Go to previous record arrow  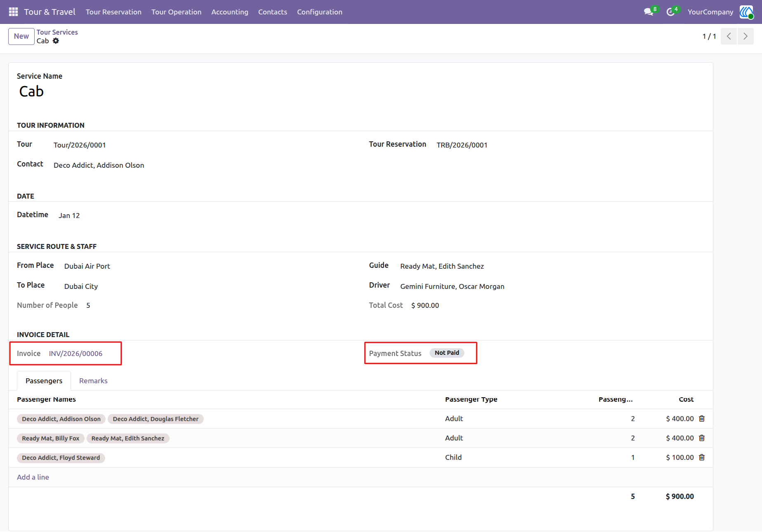click(729, 36)
